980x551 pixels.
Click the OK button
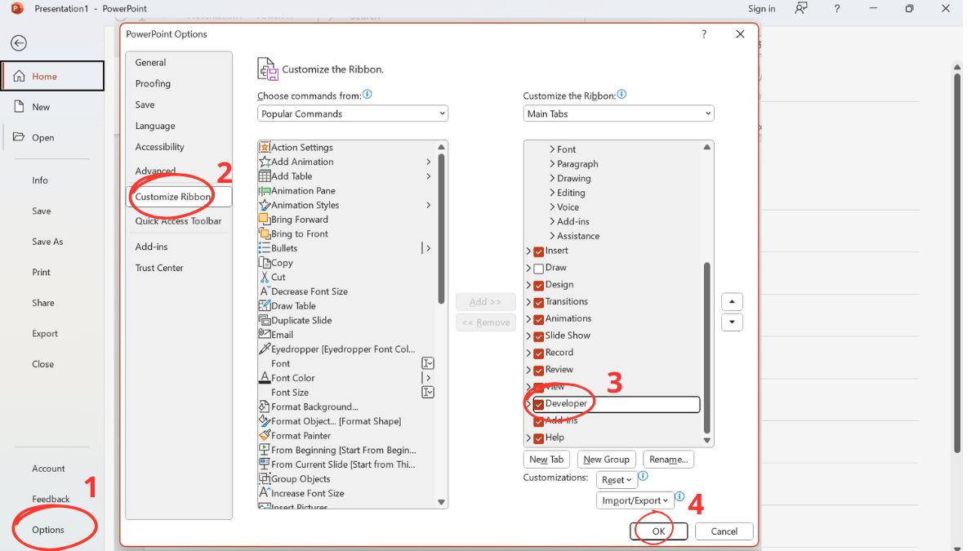(x=658, y=531)
